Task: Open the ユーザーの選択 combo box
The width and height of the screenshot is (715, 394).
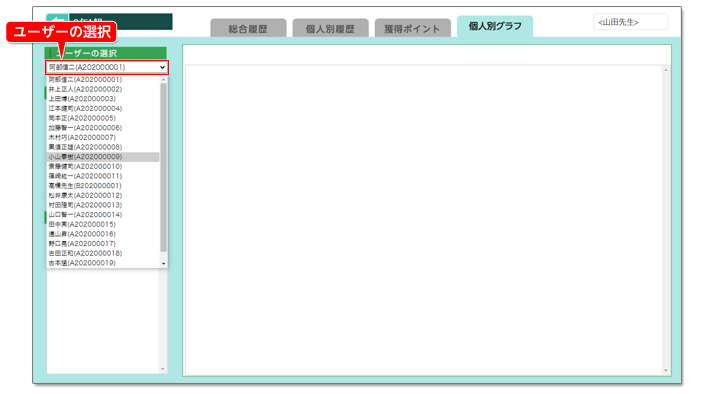Action: pyautogui.click(x=107, y=67)
